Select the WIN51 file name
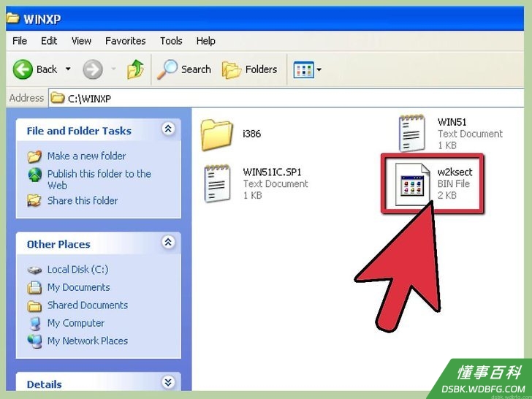 click(452, 122)
